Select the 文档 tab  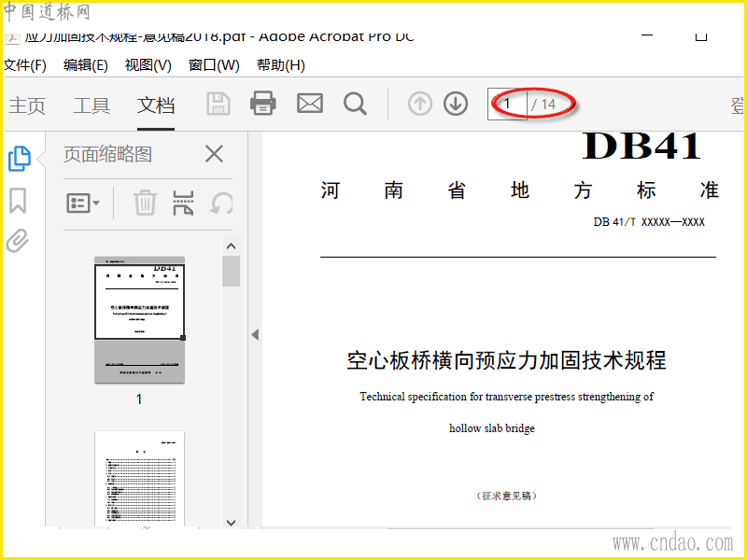click(156, 105)
